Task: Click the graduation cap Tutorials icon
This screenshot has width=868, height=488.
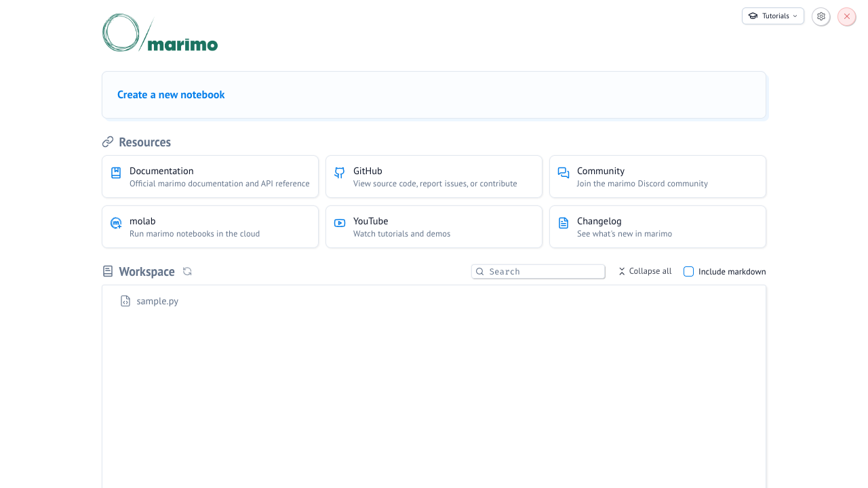Action: [x=753, y=16]
